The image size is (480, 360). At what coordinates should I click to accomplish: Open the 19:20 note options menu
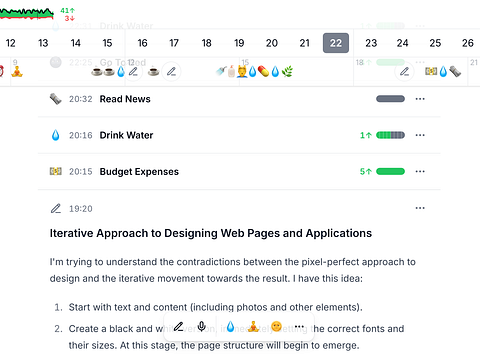click(420, 208)
